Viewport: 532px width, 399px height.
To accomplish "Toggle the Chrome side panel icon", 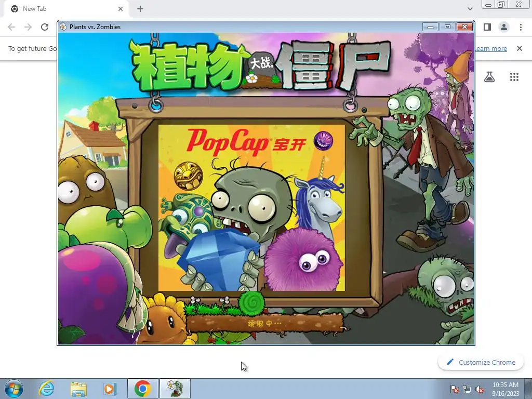I will 487,27.
